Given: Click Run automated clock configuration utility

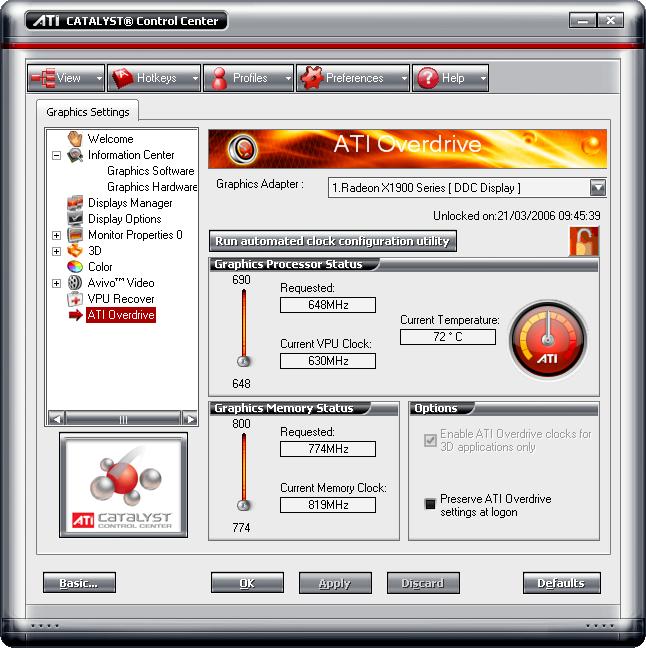Looking at the screenshot, I should [x=333, y=241].
